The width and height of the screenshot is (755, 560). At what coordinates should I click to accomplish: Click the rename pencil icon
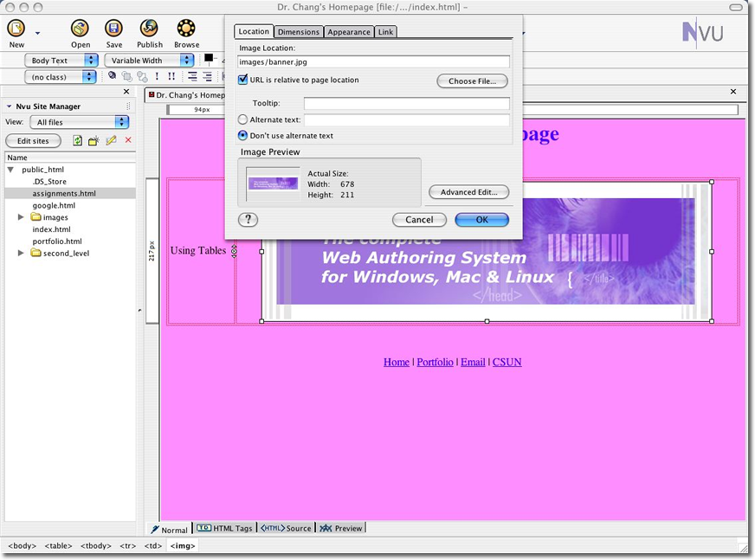point(111,140)
